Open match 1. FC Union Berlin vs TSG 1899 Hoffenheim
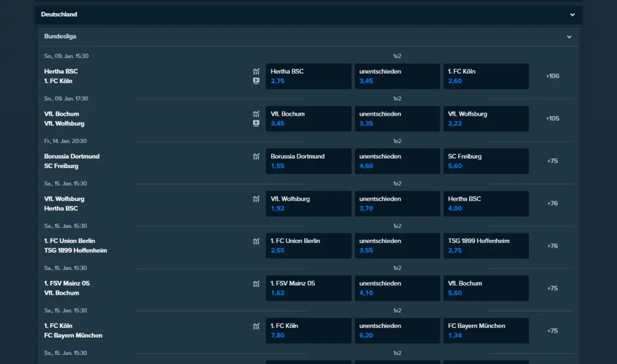 (75, 245)
